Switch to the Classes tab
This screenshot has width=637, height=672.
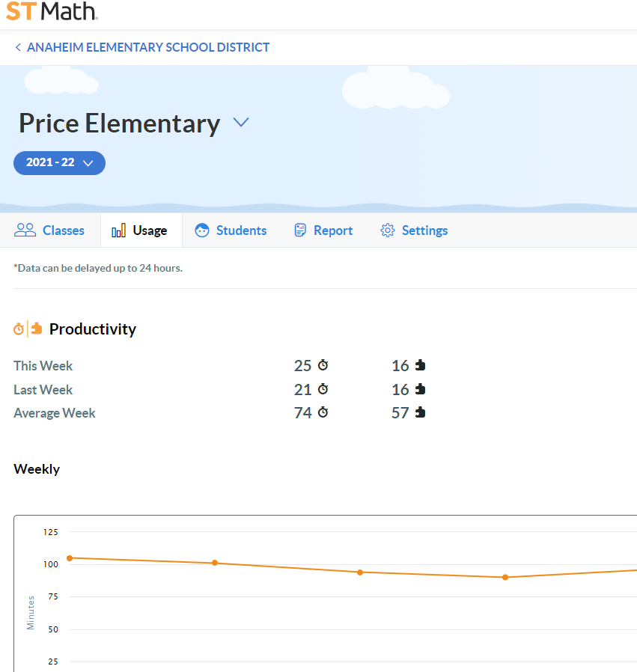point(49,230)
